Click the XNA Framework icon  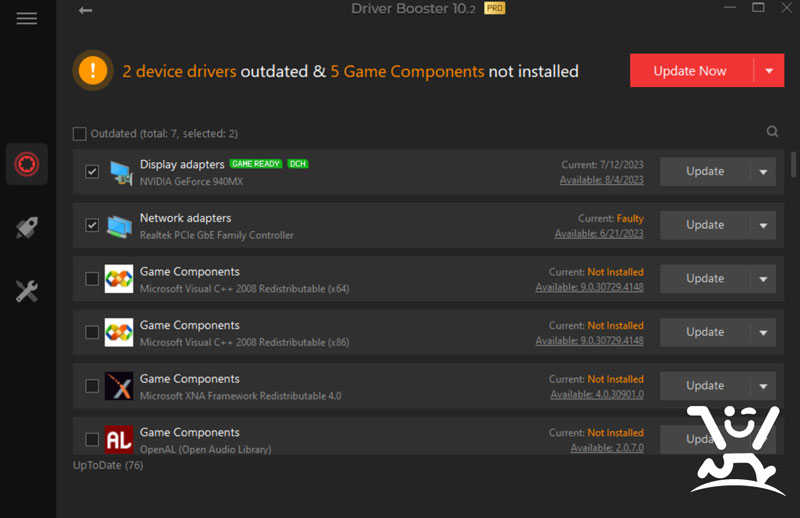coord(119,386)
